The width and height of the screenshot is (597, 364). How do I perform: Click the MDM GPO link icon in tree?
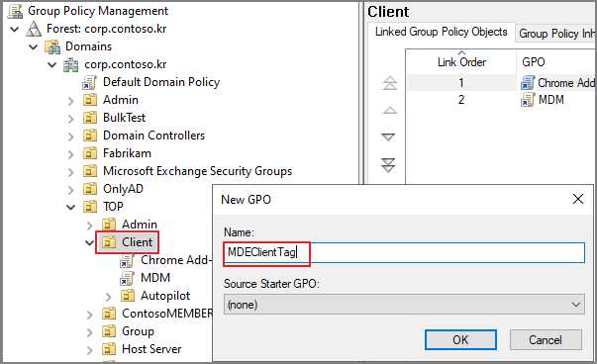pos(127,278)
